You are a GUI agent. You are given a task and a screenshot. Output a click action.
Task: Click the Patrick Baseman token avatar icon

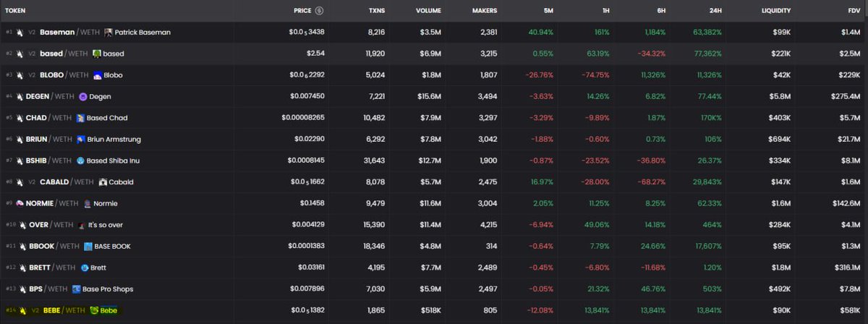click(109, 33)
